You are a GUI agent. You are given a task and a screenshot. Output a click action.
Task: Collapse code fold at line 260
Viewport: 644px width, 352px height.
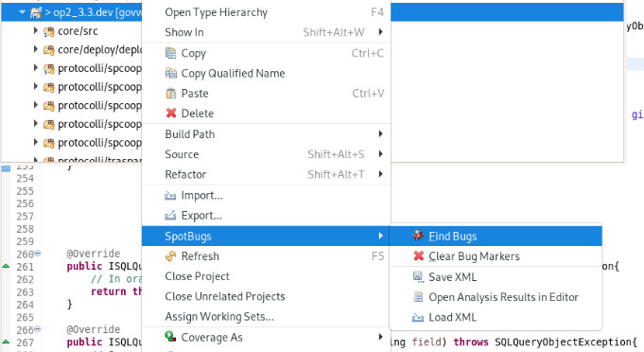click(x=38, y=253)
